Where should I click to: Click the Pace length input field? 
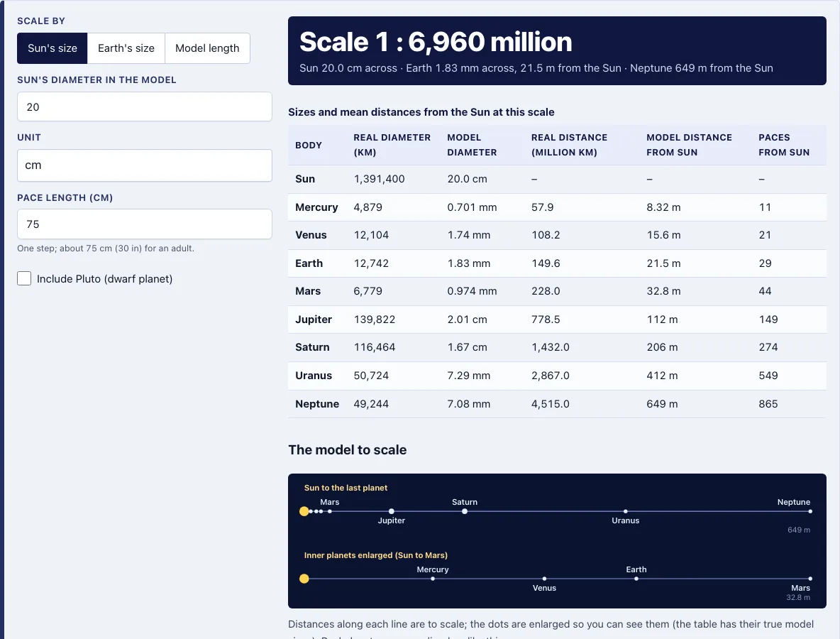point(145,224)
